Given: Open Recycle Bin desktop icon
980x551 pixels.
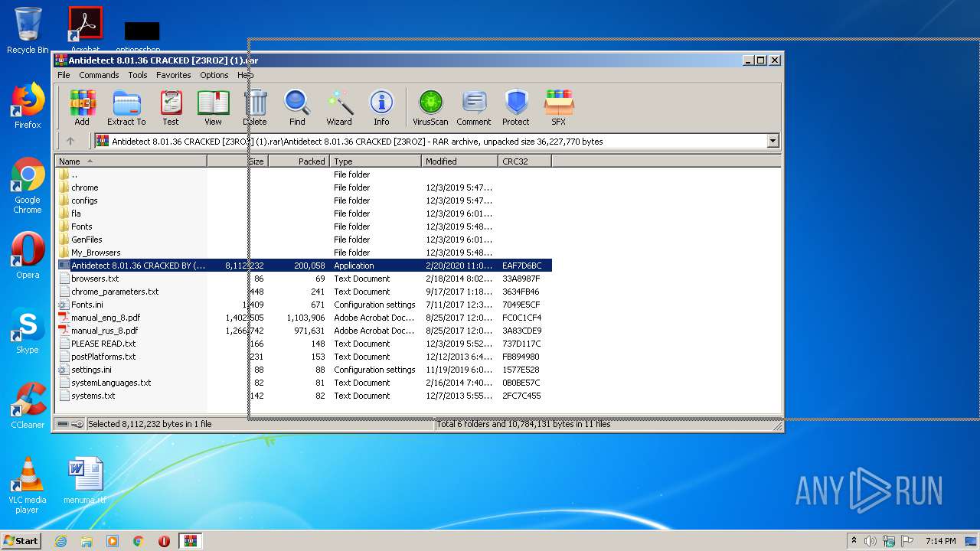Looking at the screenshot, I should [28, 31].
